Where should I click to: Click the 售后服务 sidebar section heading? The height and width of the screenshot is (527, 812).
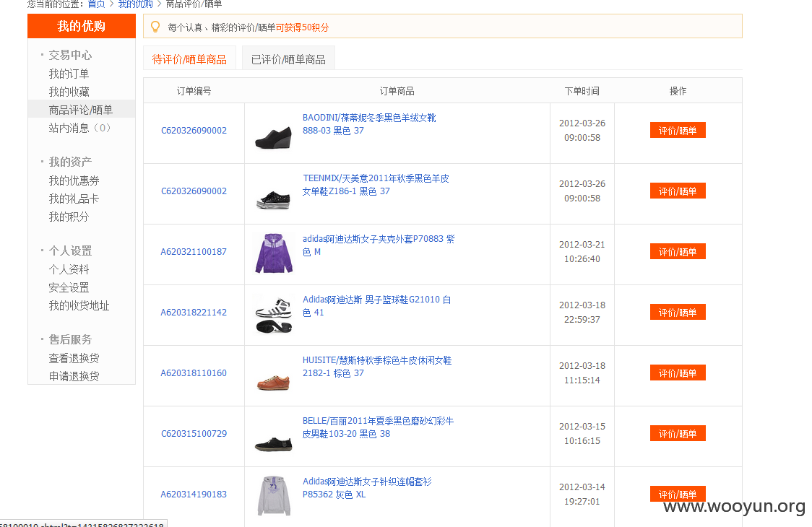(x=70, y=339)
